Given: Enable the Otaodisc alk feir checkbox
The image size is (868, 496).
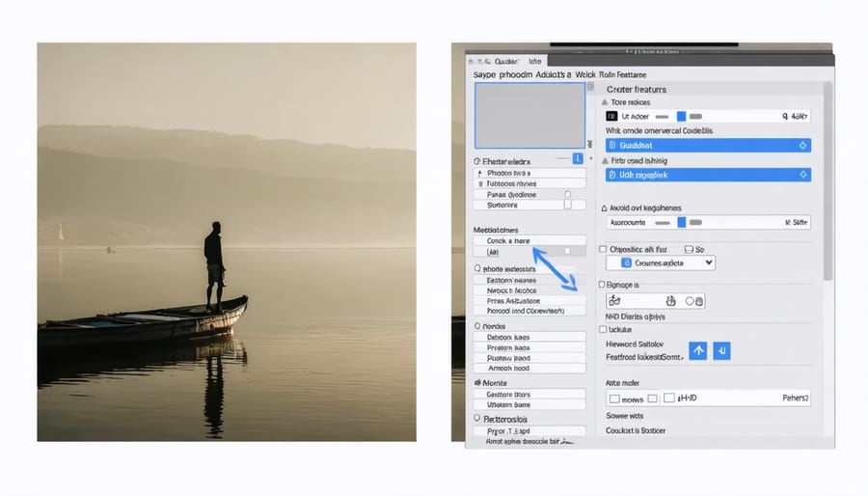Looking at the screenshot, I should (604, 248).
